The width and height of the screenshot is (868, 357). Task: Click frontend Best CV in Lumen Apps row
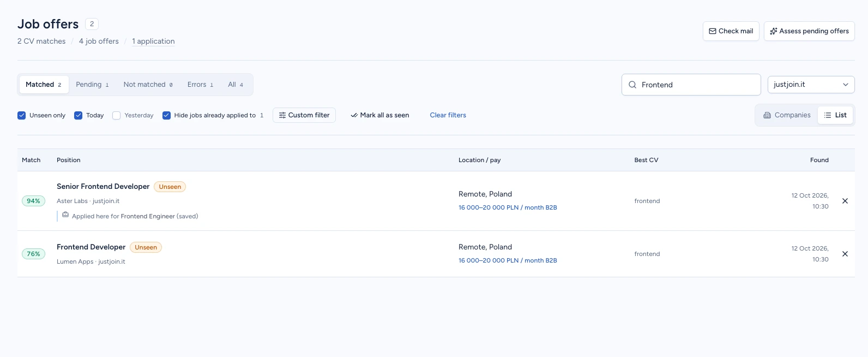[x=647, y=254]
